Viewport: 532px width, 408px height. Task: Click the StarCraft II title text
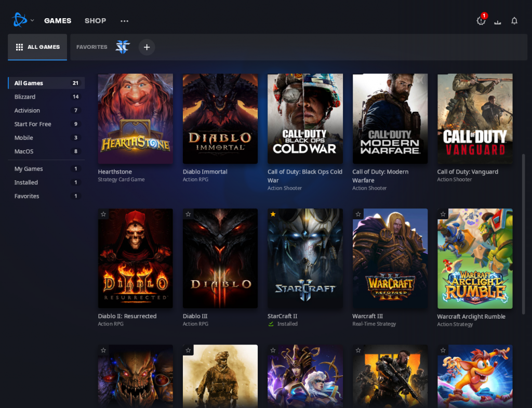282,316
